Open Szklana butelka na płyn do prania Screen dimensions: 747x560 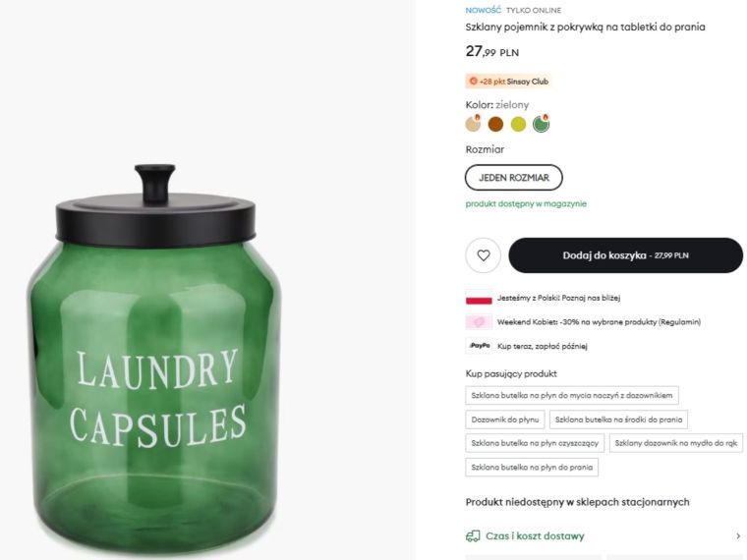(x=532, y=468)
